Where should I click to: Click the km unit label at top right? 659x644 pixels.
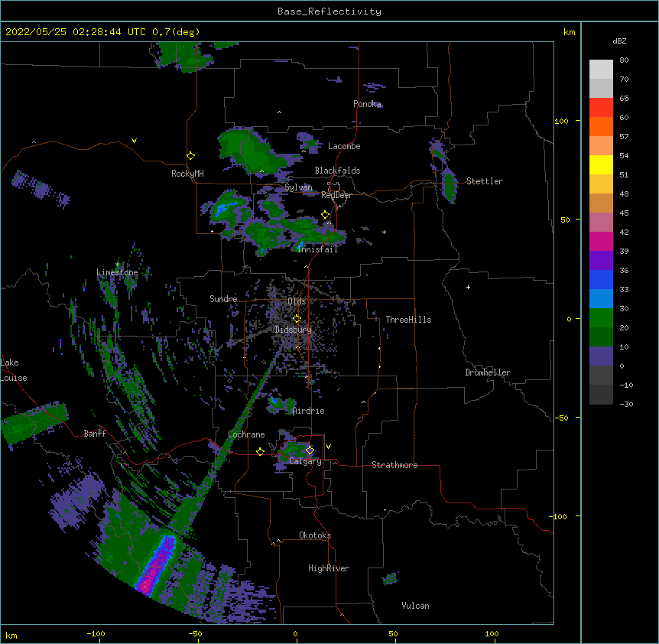[570, 32]
